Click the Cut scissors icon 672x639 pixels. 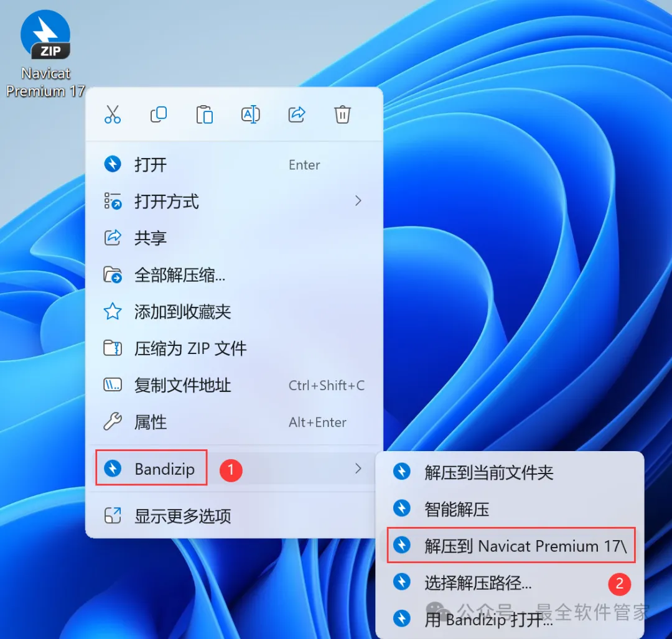point(112,115)
